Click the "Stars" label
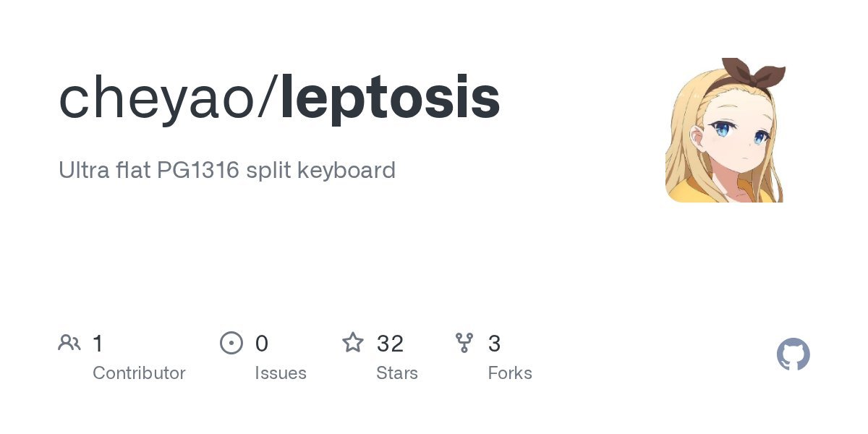The width and height of the screenshot is (868, 434). coord(397,373)
